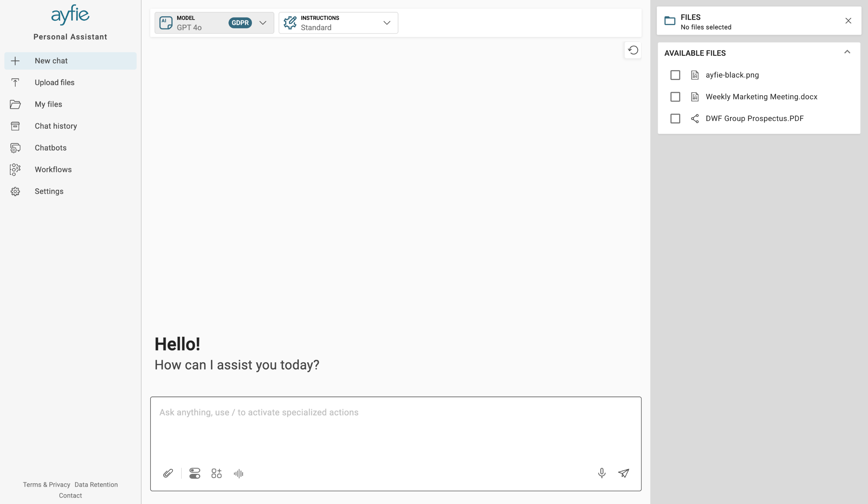
Task: Close the Files panel
Action: coord(848,21)
